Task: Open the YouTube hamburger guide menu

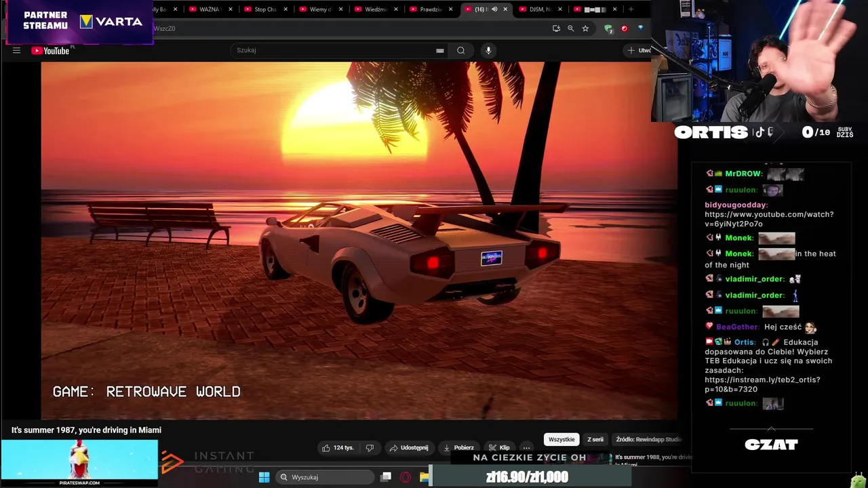Action: pyautogui.click(x=16, y=51)
